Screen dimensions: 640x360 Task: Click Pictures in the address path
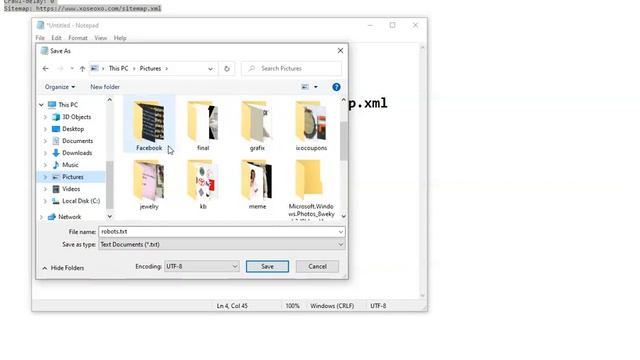click(x=150, y=69)
